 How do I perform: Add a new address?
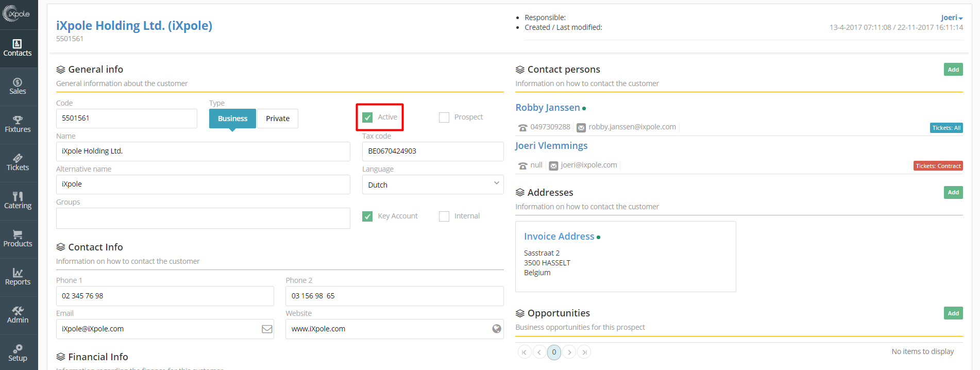pos(953,192)
